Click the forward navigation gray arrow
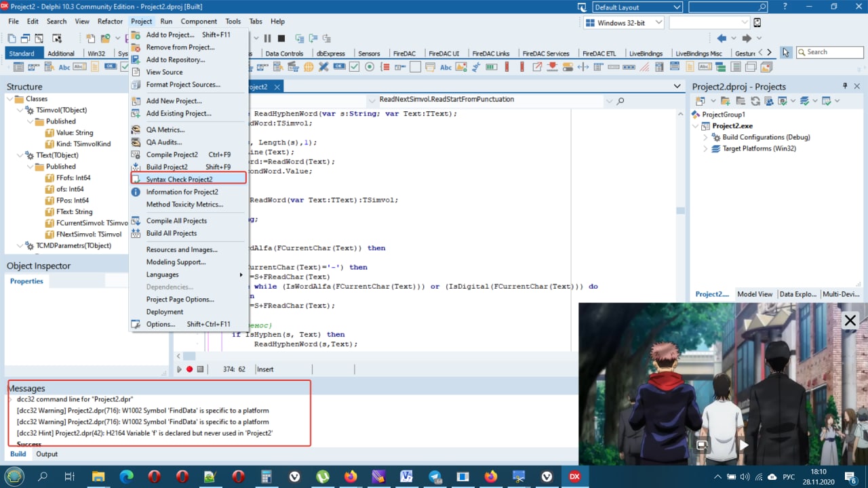Screen dimensions: 868x488 [747, 38]
